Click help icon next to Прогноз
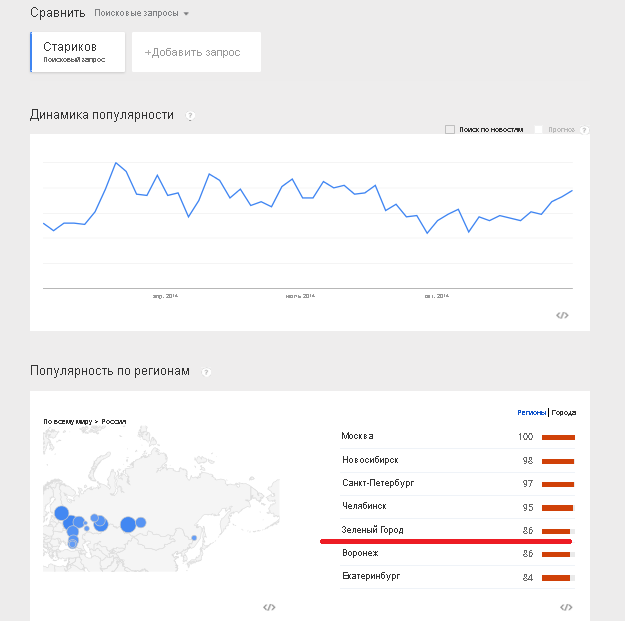Viewport: 625px width, 621px height. [585, 130]
